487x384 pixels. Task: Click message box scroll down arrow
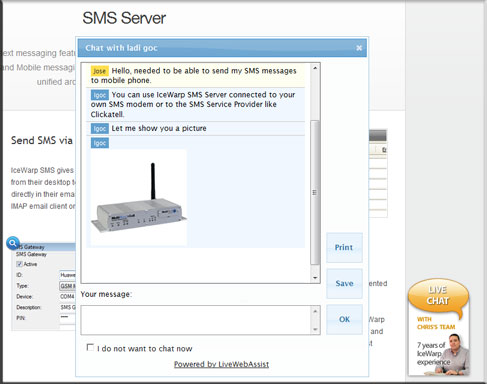point(315,330)
